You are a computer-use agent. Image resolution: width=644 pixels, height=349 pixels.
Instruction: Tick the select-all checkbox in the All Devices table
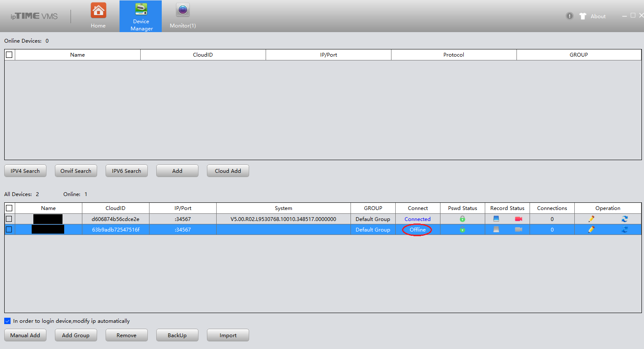click(9, 208)
